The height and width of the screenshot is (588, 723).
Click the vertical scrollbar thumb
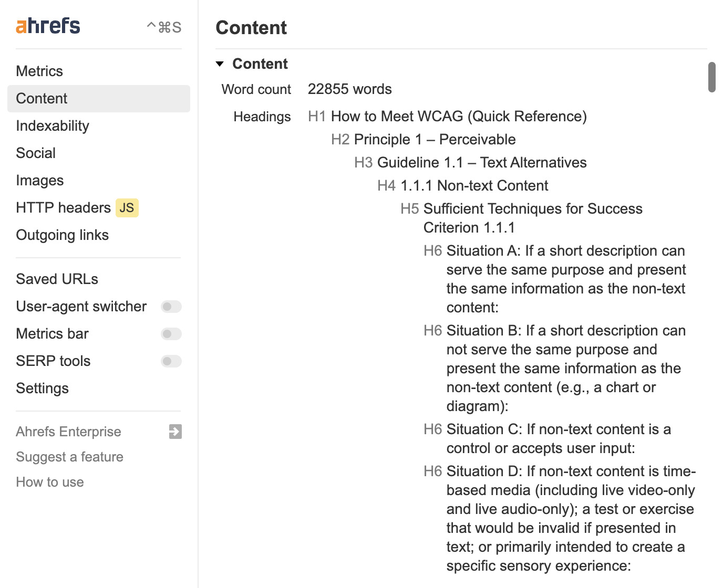coord(712,77)
